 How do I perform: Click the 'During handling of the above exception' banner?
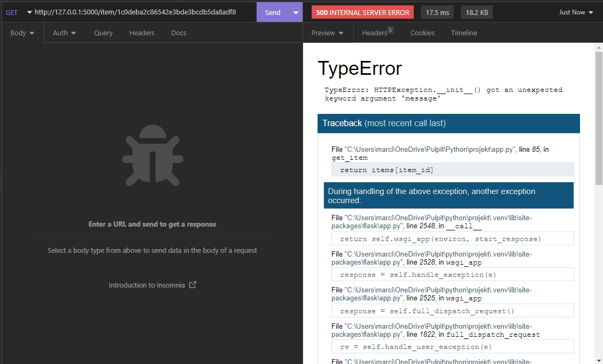(449, 196)
